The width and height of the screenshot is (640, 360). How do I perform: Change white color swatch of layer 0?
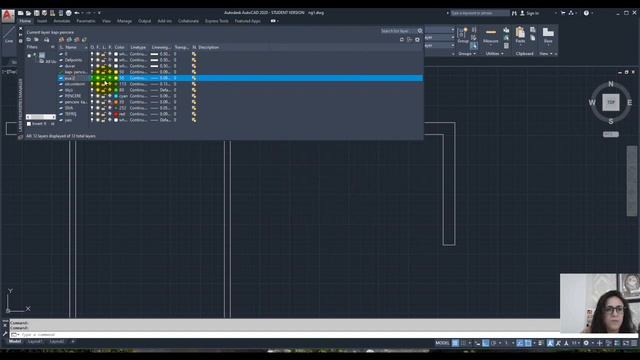click(116, 54)
